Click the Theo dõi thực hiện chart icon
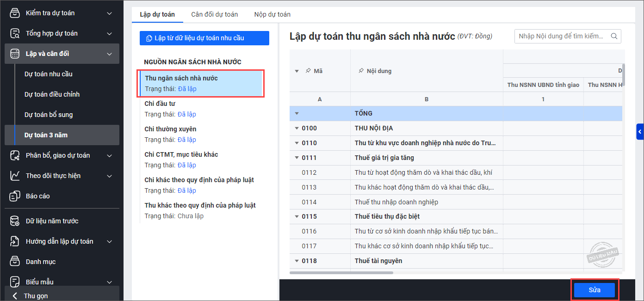 click(15, 176)
